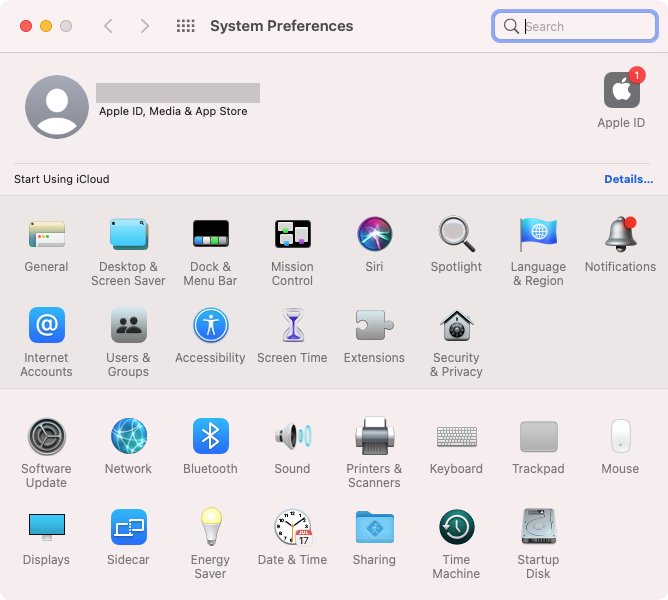Viewport: 668px width, 600px height.
Task: Minimize window with yellow button
Action: point(46,26)
